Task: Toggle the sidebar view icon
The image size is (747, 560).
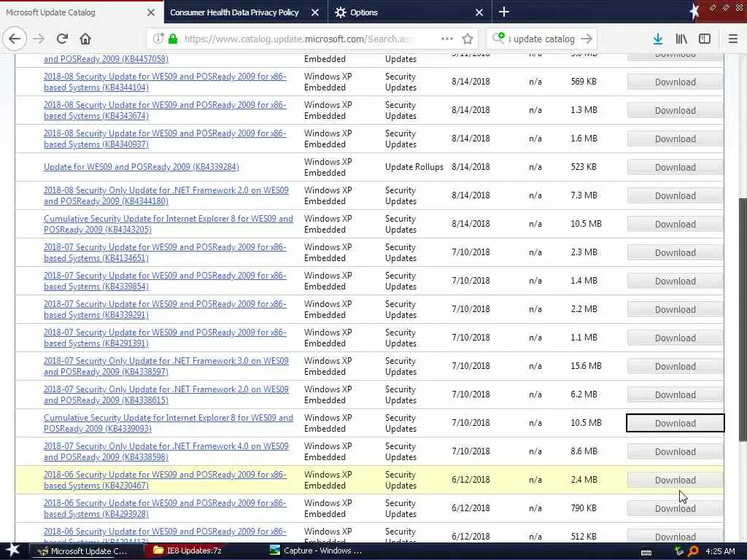Action: [x=705, y=39]
